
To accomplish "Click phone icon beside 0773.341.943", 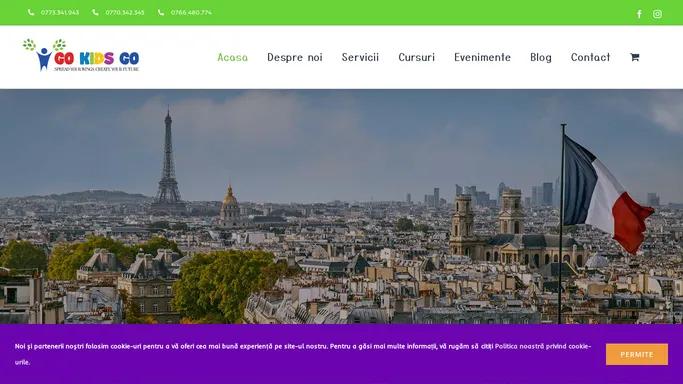I will tap(31, 12).
